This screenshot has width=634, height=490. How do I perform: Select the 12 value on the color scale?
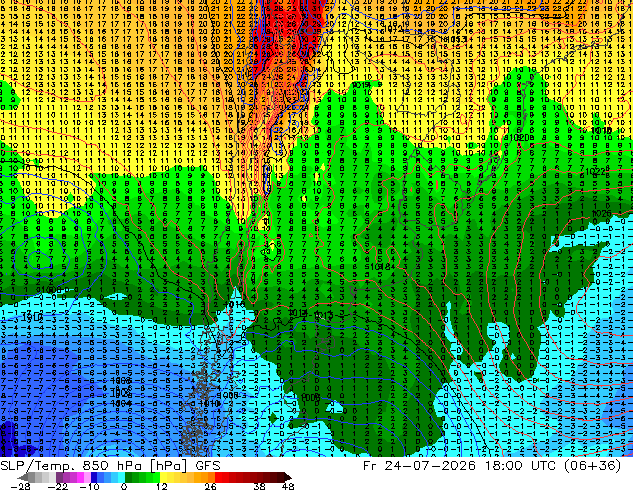(162, 487)
